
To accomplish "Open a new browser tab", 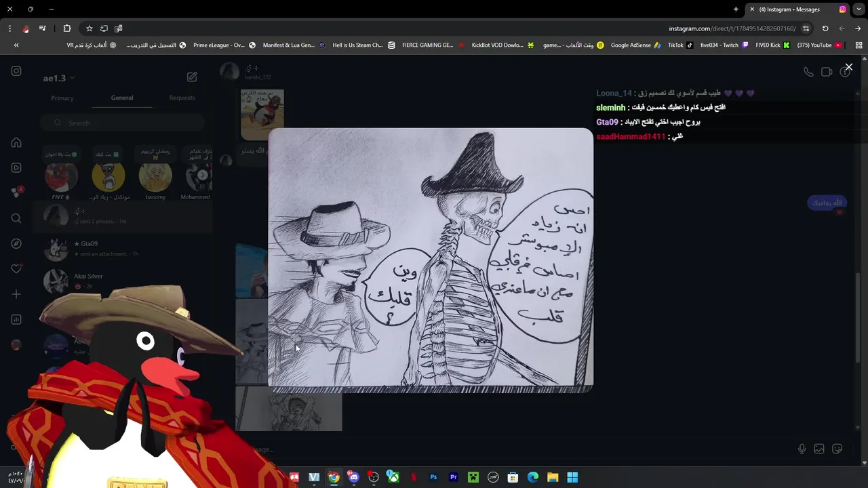I will tap(736, 9).
